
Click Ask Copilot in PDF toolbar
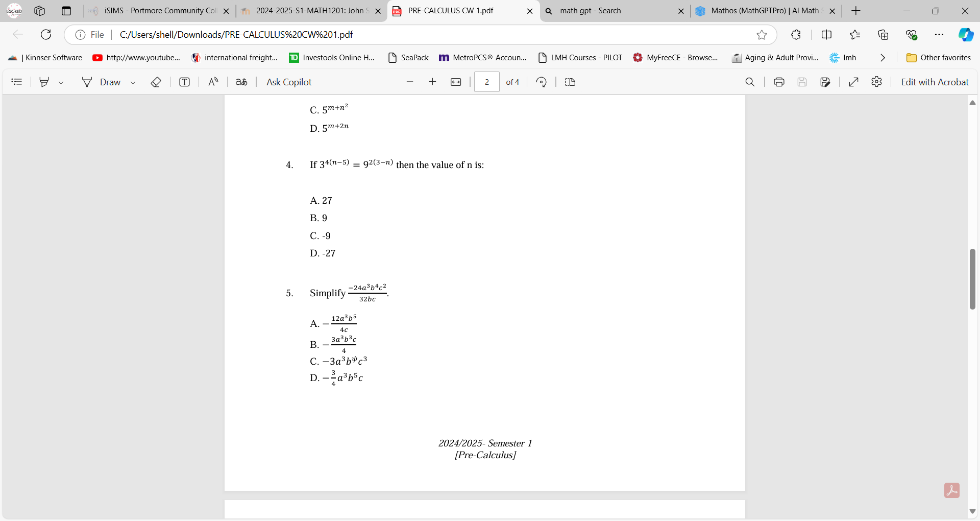coord(289,82)
